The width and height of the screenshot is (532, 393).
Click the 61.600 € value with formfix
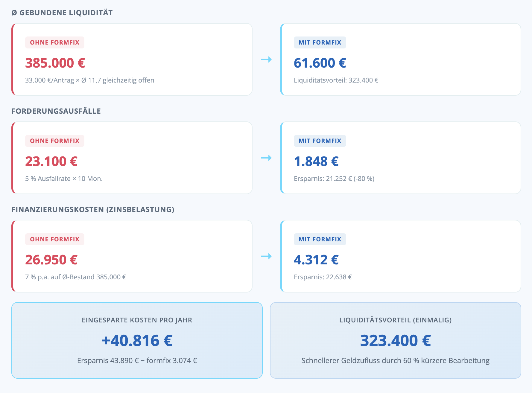(x=320, y=63)
